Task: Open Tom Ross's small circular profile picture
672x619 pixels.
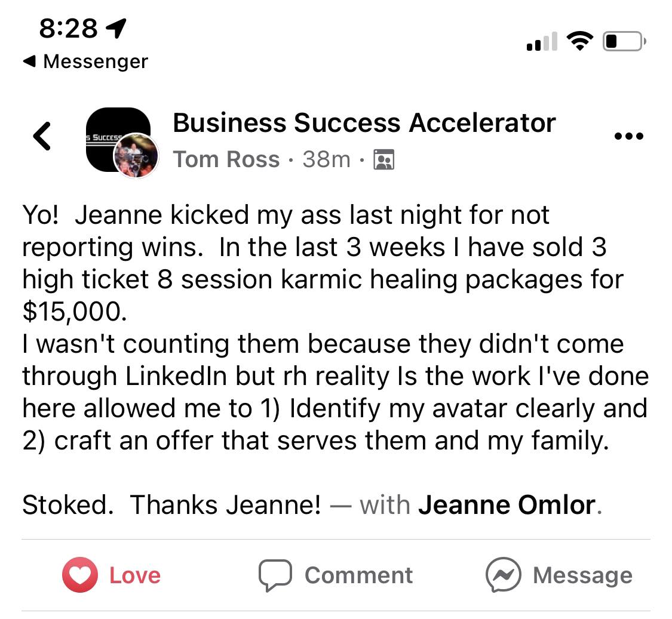Action: point(136,155)
